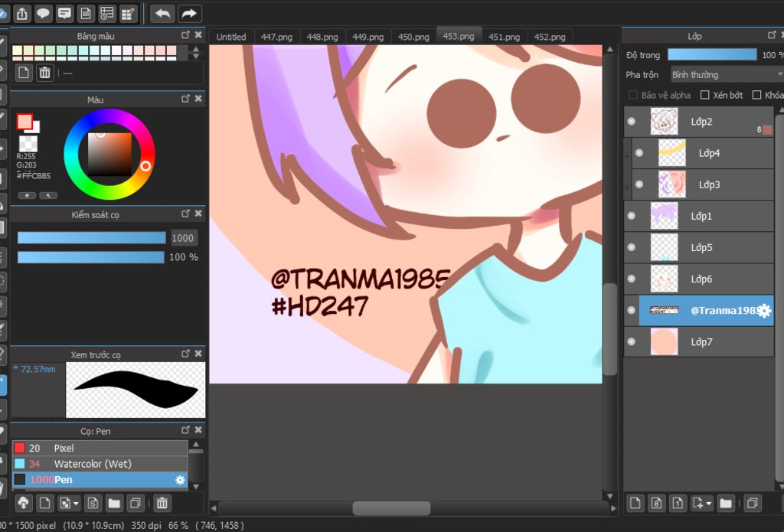Click the brush opacity 100 % slider
The image size is (784, 532).
click(90, 257)
